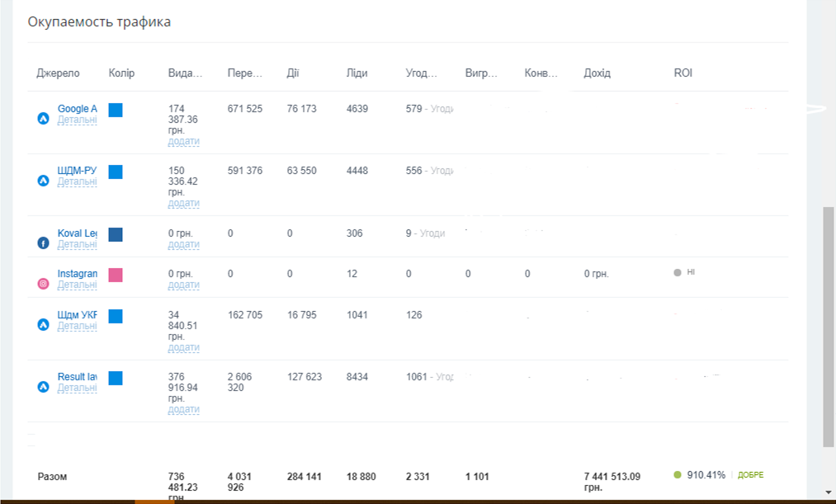Click the Ads icon beside Result la source
The image size is (836, 504).
click(44, 386)
